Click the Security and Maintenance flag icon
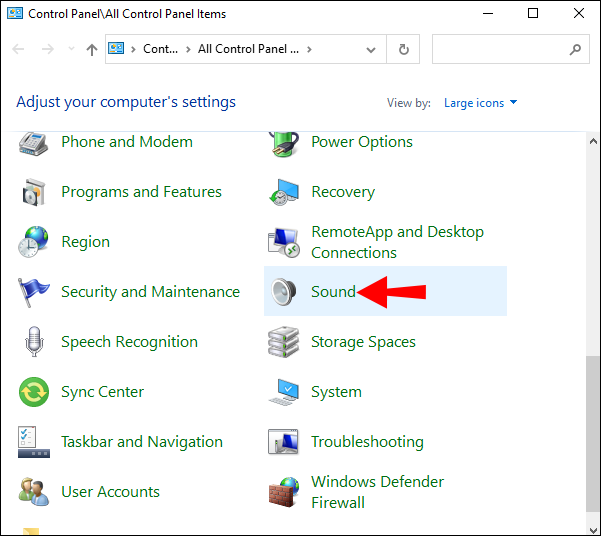This screenshot has height=536, width=601. [x=33, y=292]
